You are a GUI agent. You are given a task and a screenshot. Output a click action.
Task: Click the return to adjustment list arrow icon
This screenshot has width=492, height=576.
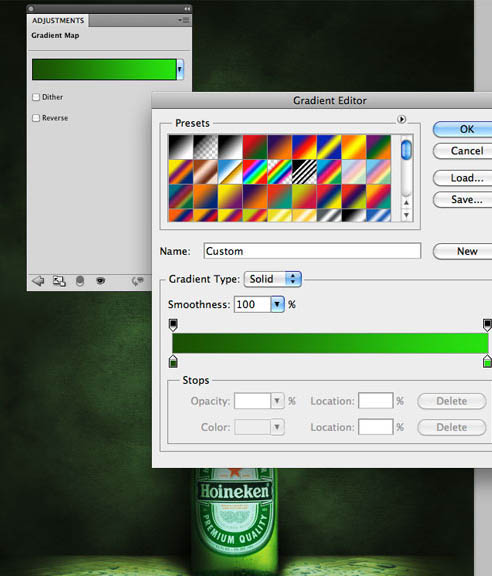38,281
